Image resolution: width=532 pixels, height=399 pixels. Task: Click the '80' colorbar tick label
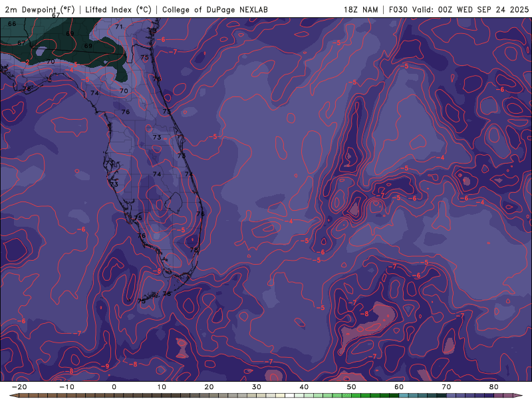click(494, 387)
